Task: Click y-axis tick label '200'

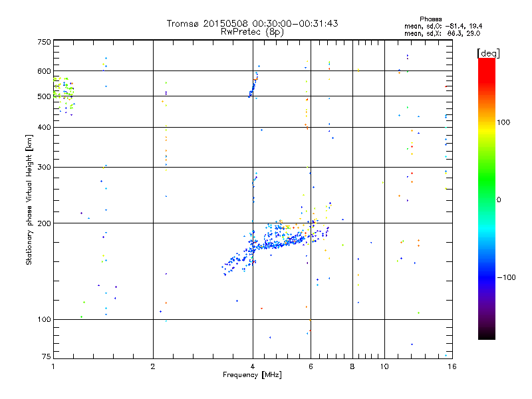Action: (x=44, y=223)
